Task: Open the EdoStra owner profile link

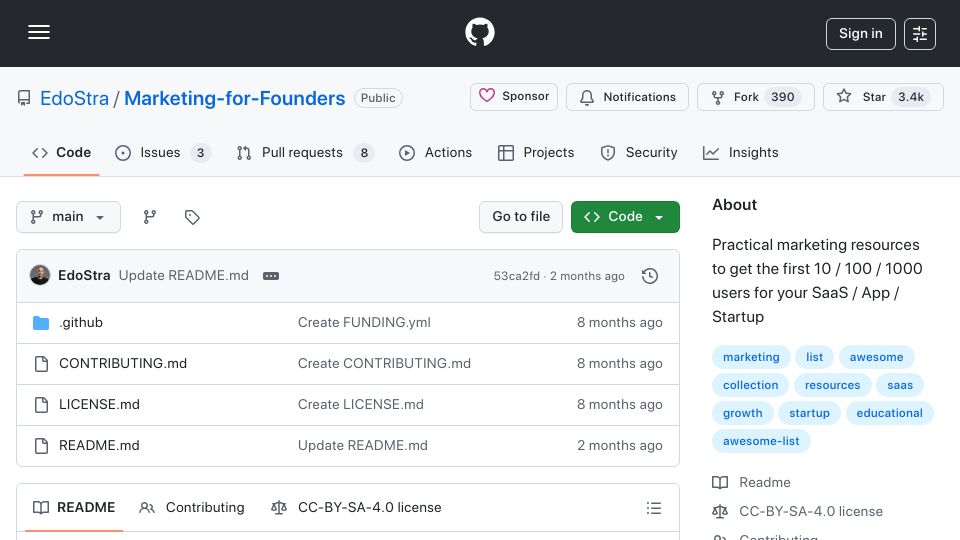Action: point(74,98)
